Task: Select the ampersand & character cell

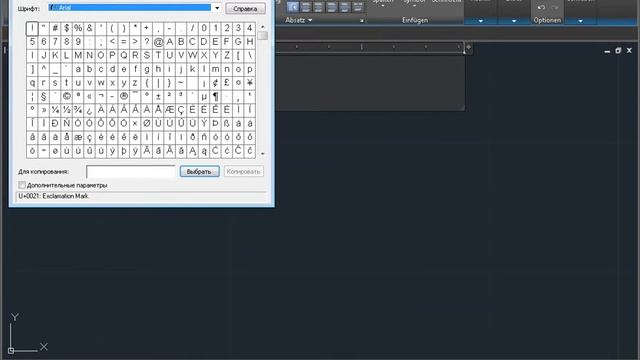Action: click(89, 28)
